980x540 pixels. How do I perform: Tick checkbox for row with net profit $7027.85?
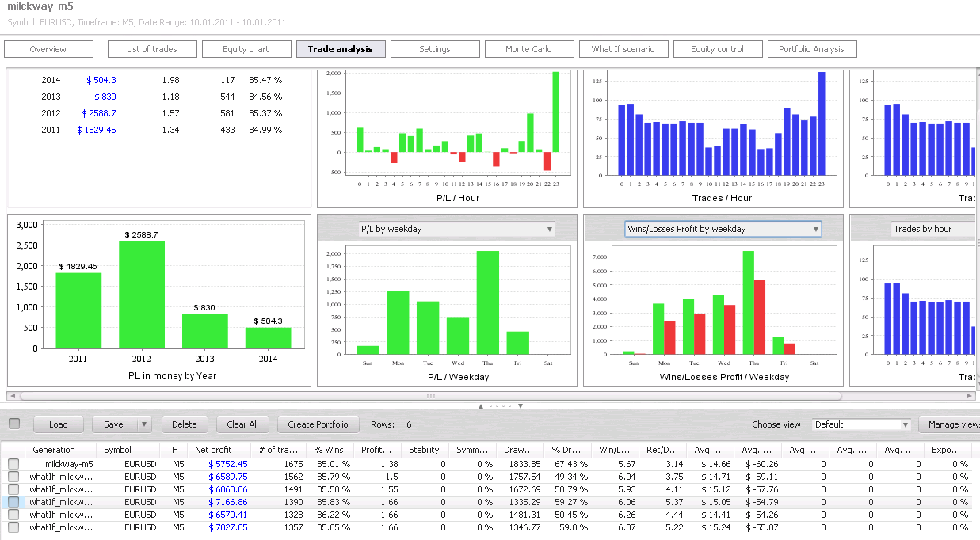13,527
